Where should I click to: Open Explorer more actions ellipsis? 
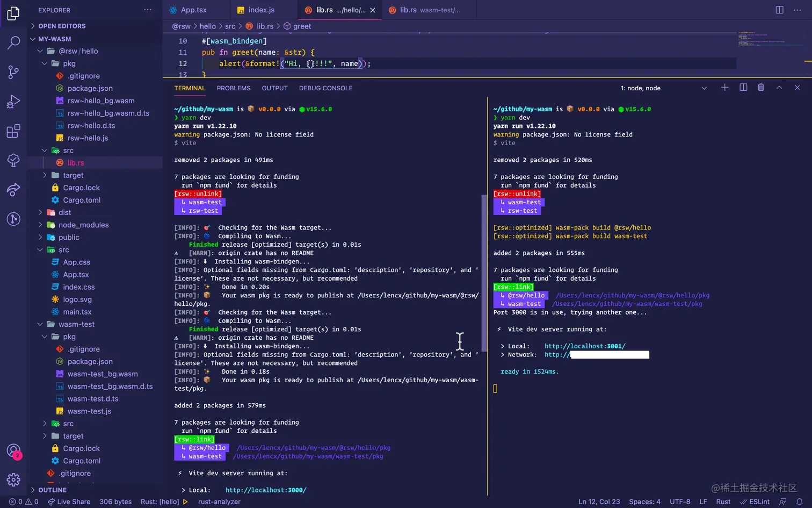point(148,10)
